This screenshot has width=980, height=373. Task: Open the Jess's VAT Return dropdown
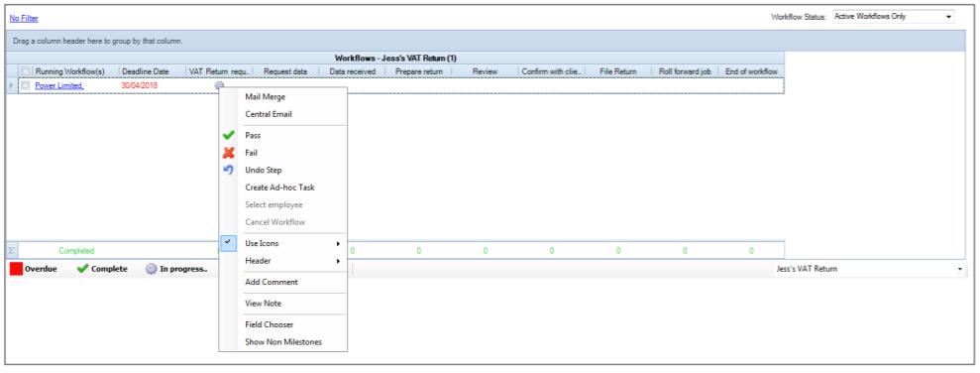[960, 269]
